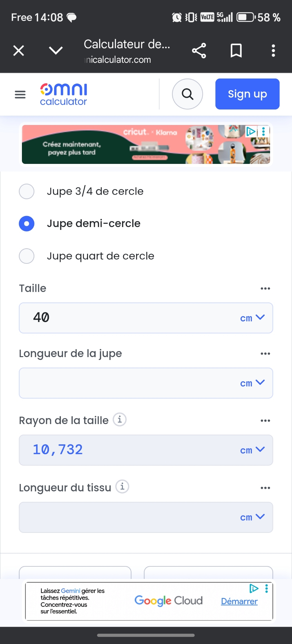The height and width of the screenshot is (644, 292).
Task: Tap the search magnifier icon
Action: 187,94
